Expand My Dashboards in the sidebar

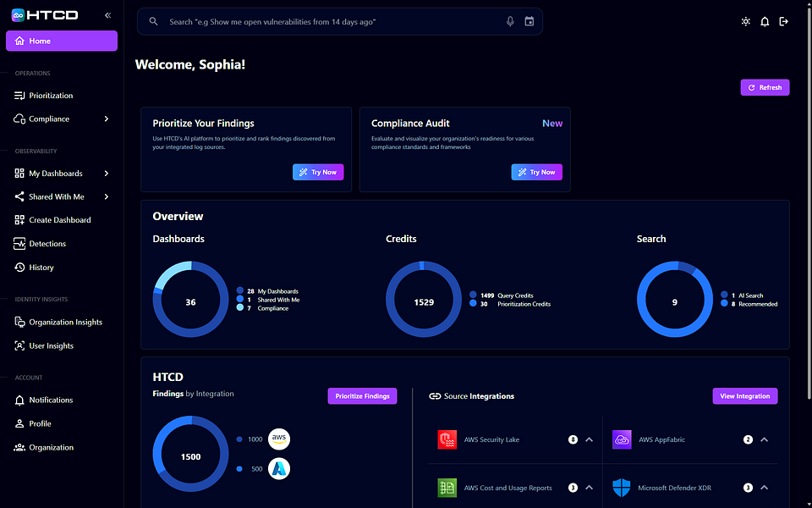(x=107, y=173)
